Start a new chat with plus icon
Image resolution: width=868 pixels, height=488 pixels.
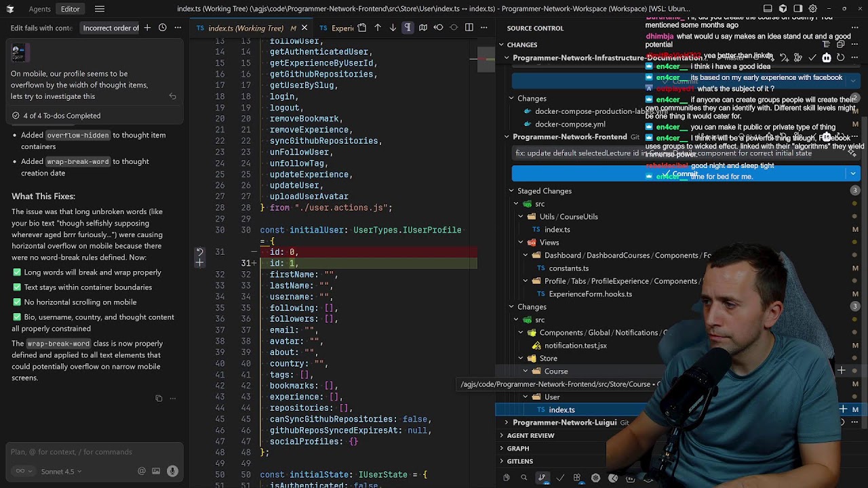click(x=147, y=28)
